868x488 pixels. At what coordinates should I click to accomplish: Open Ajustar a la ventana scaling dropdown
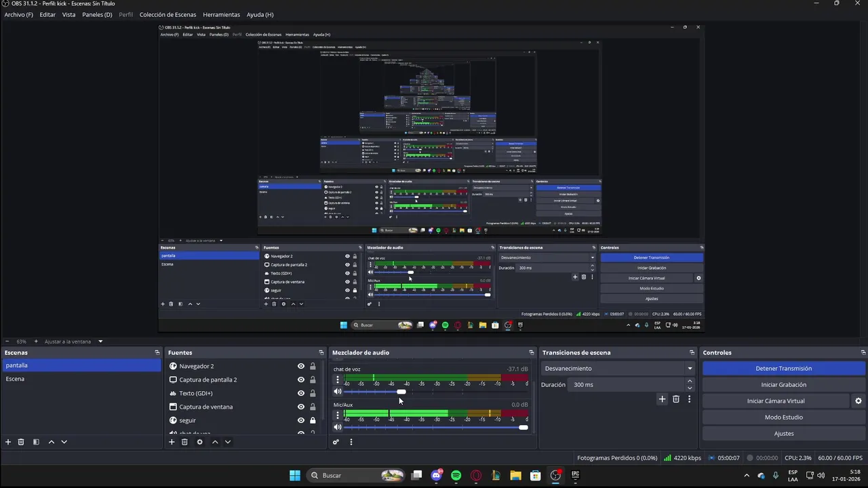[74, 342]
